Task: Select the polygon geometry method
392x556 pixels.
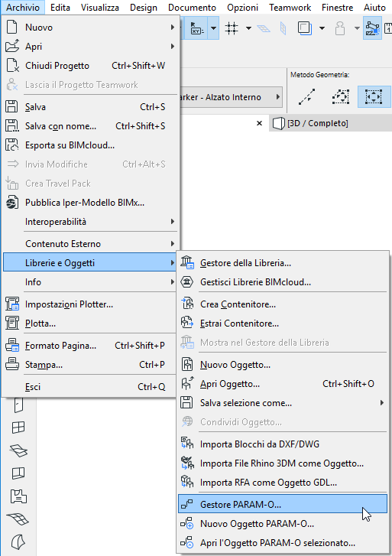Action: click(x=341, y=97)
